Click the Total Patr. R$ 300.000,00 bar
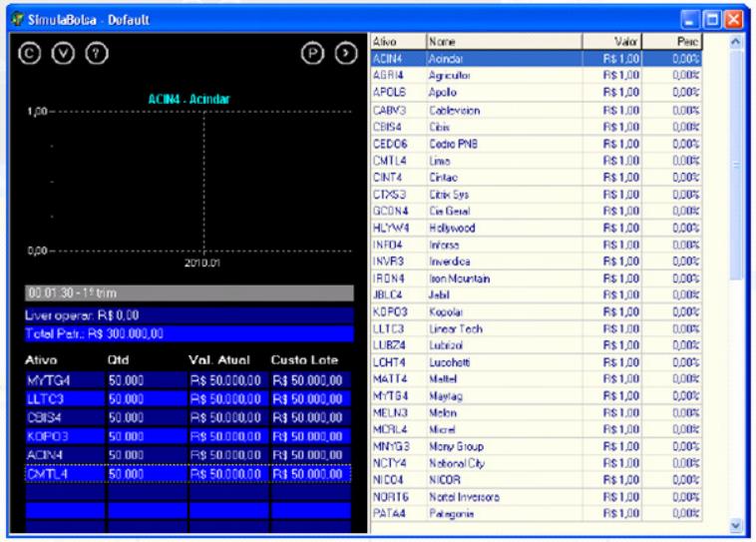Screen dimensions: 756x542 click(x=189, y=334)
